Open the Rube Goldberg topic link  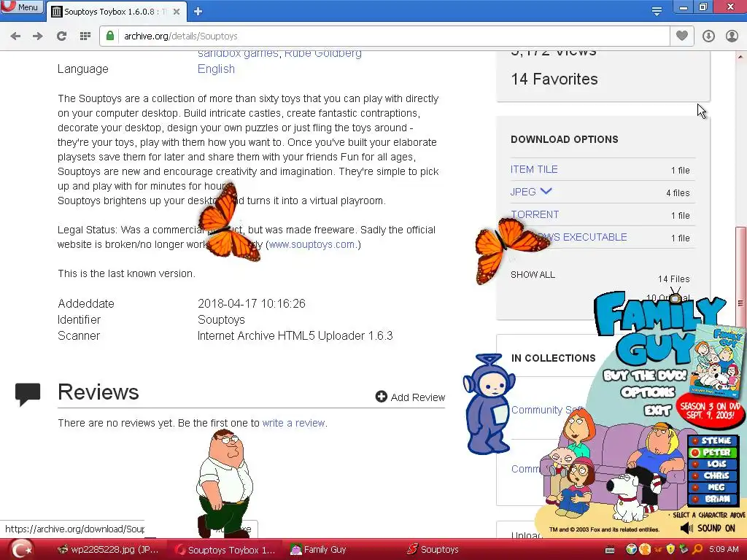(323, 54)
